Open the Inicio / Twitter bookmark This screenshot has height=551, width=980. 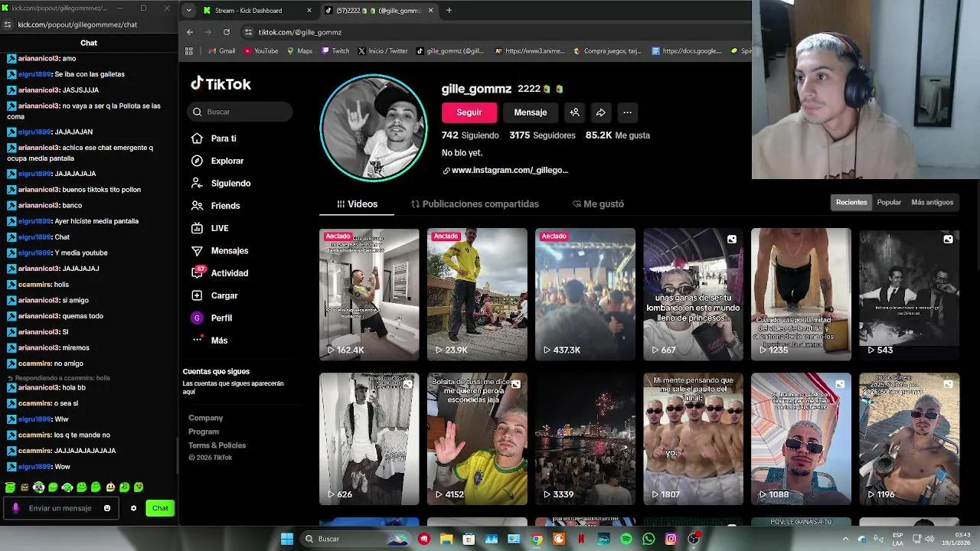383,51
